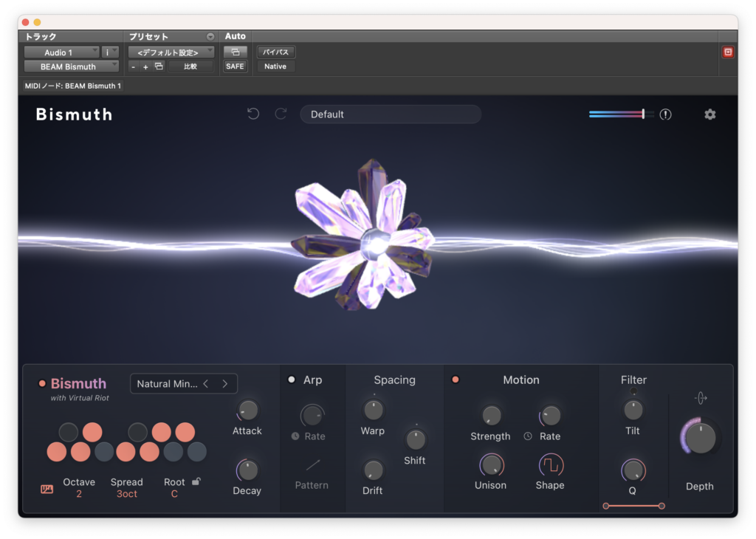Screen dimensions: 756x539
Task: Click the preset copy icon beside plus
Action: pyautogui.click(x=159, y=66)
